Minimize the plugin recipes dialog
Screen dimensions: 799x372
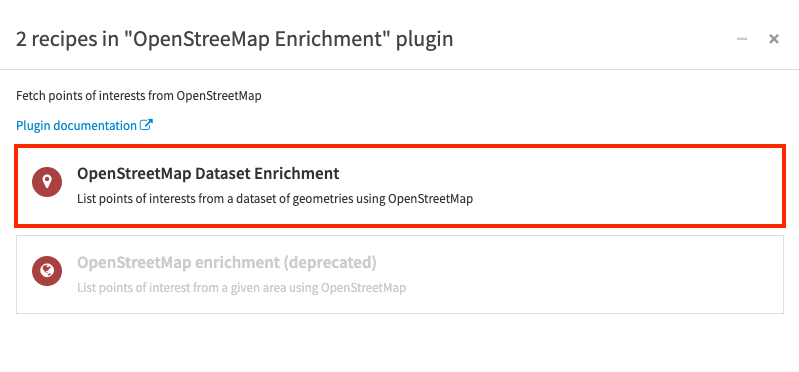click(x=742, y=39)
